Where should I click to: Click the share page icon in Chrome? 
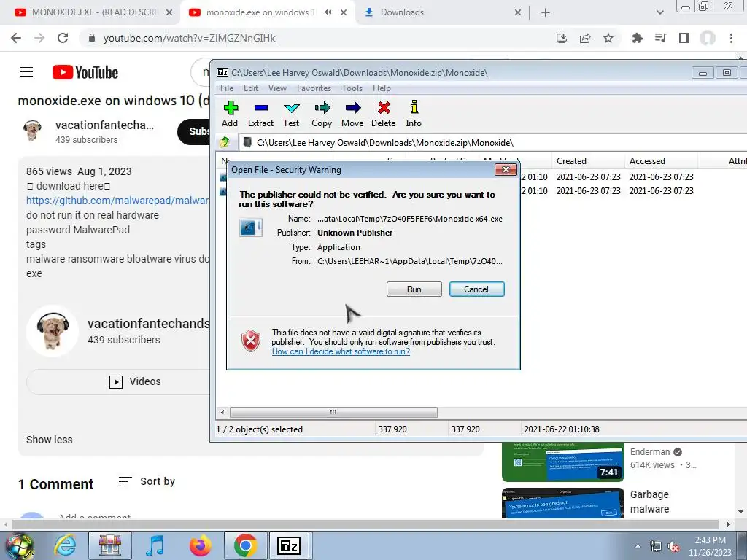tap(585, 38)
